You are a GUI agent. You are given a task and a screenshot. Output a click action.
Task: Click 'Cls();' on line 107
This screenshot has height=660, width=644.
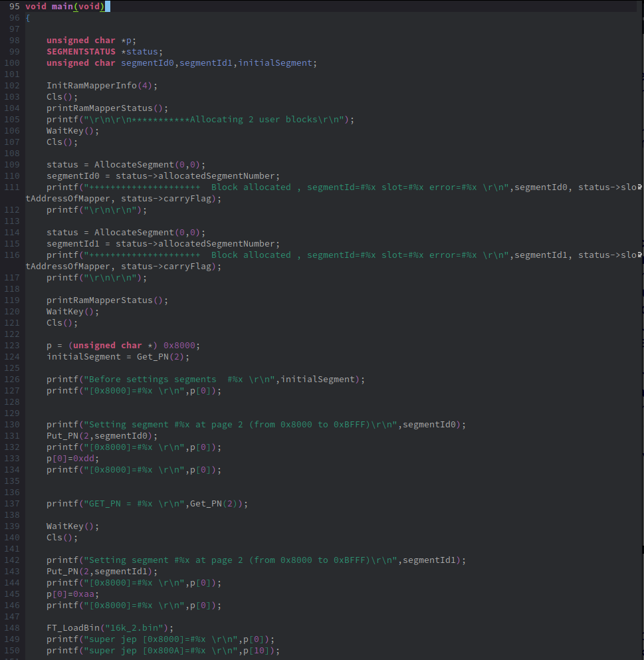point(62,142)
